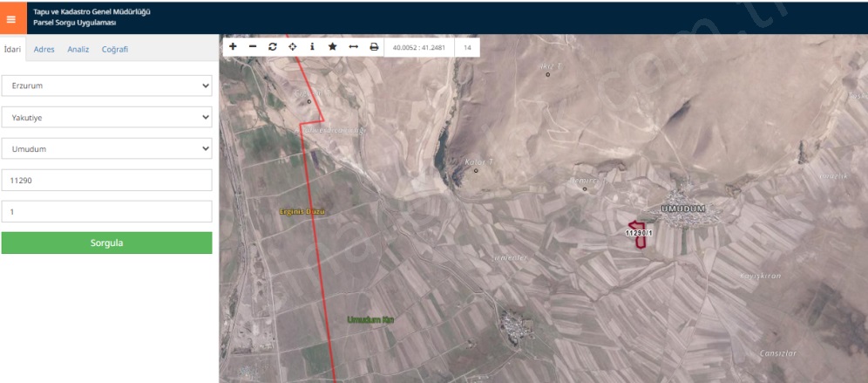Open the Analiz tab

tap(78, 50)
